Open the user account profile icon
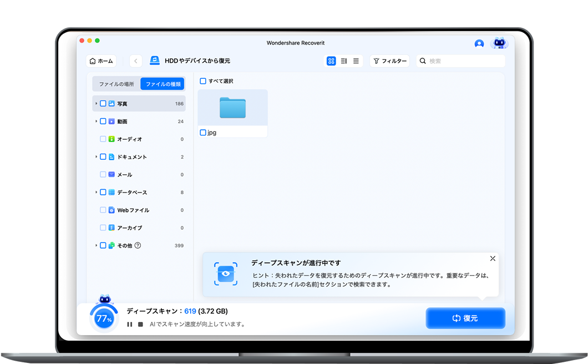Image resolution: width=588 pixels, height=364 pixels. pyautogui.click(x=479, y=44)
